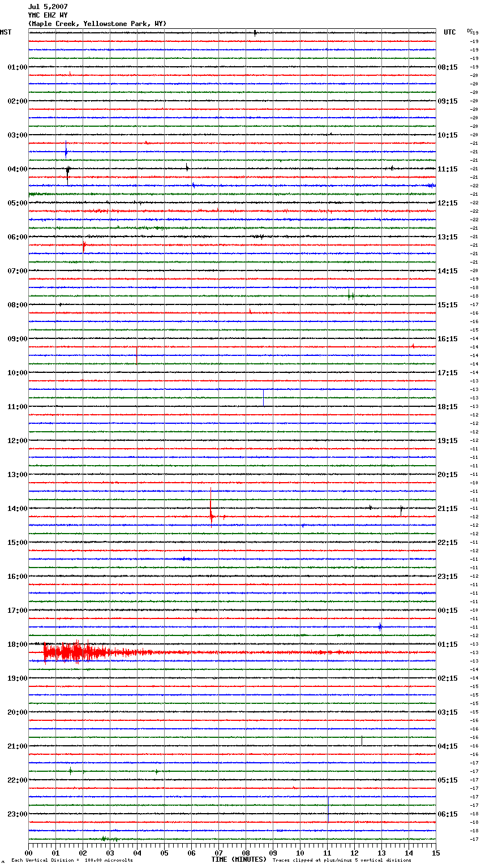
Task: Click the 11:15 UTC time label
Action: (448, 169)
